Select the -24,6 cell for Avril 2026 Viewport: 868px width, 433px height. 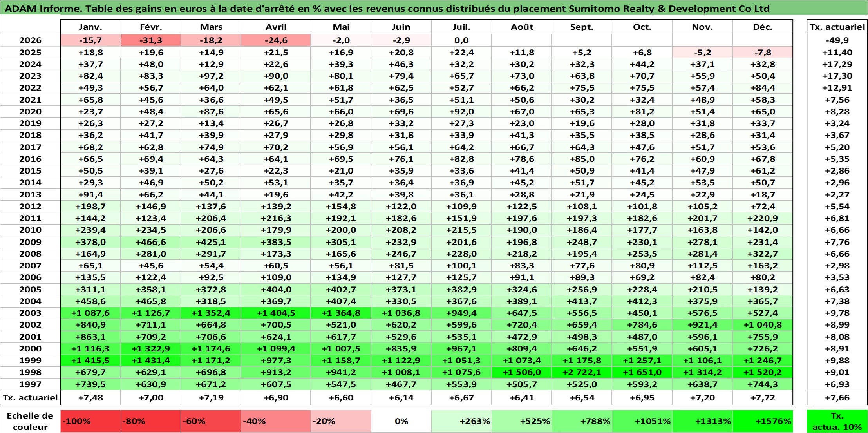[276, 40]
